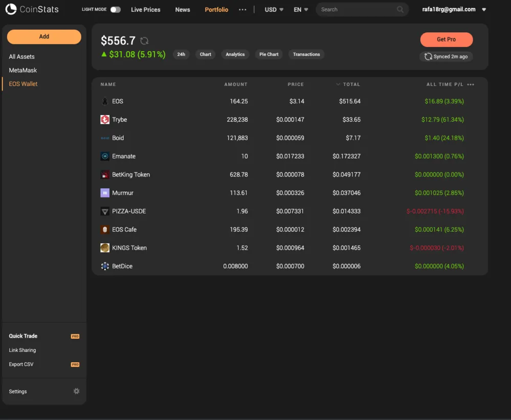This screenshot has width=511, height=420.
Task: Click the search magnifier icon
Action: pyautogui.click(x=400, y=9)
